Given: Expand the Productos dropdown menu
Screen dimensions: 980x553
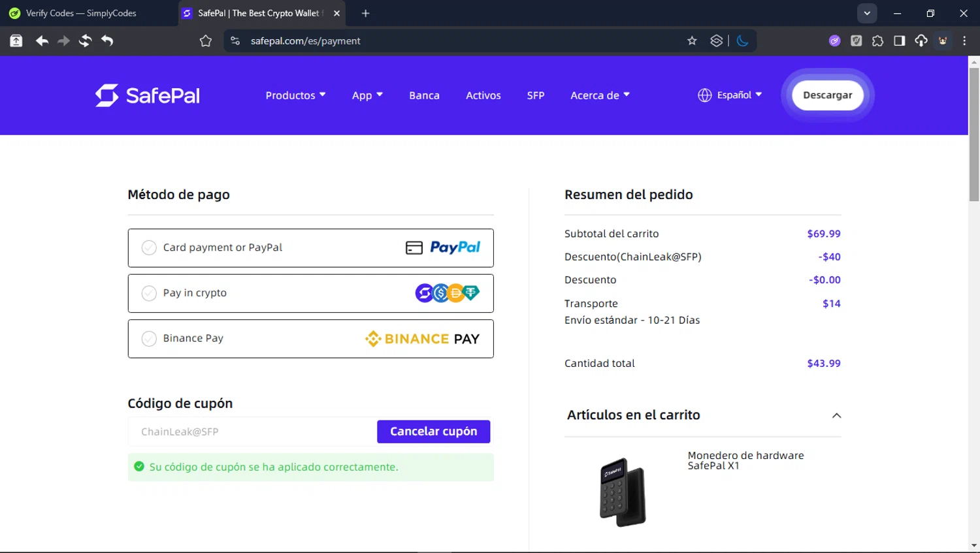Looking at the screenshot, I should coord(295,95).
